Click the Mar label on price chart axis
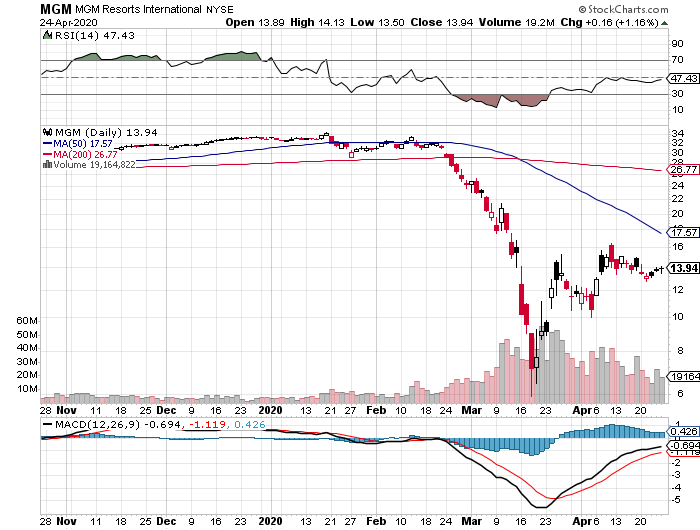 coord(471,410)
